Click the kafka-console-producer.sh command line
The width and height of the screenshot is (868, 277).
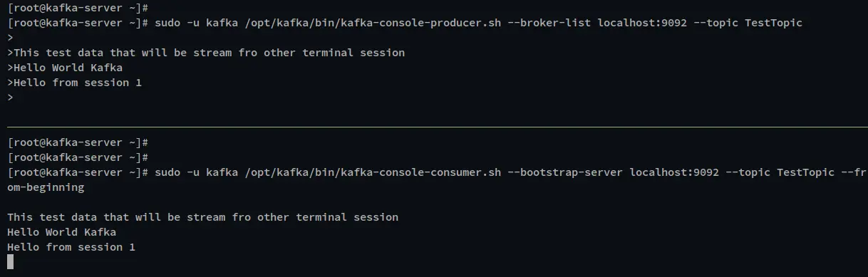pyautogui.click(x=405, y=23)
